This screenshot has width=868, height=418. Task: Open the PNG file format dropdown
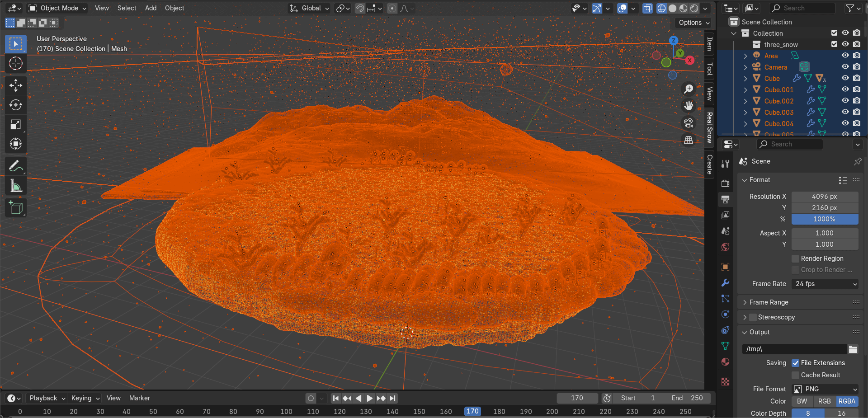[x=825, y=389]
